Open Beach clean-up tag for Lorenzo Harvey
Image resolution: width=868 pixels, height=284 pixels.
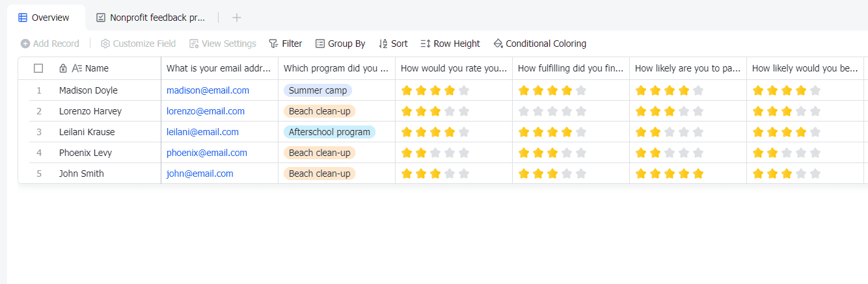pyautogui.click(x=319, y=111)
